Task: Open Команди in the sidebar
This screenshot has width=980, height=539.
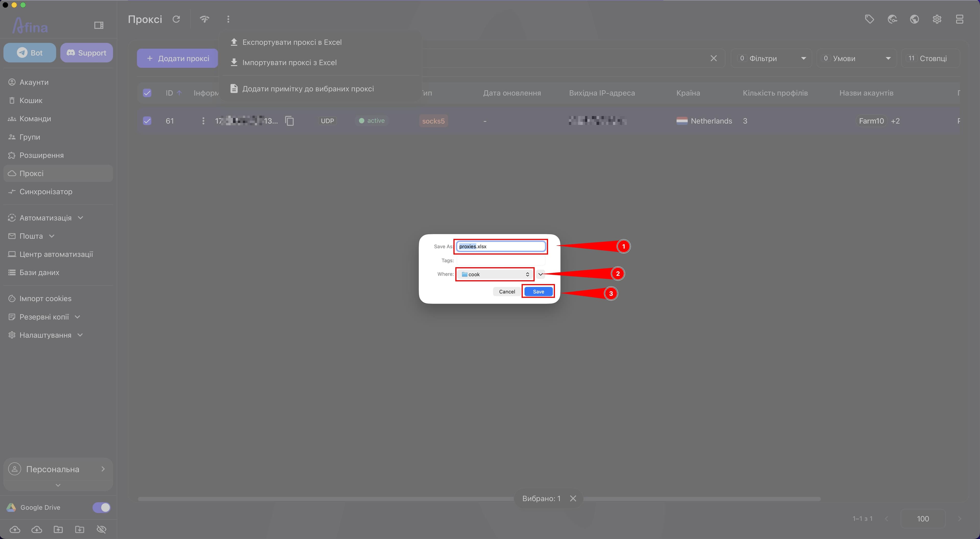Action: 58,119
